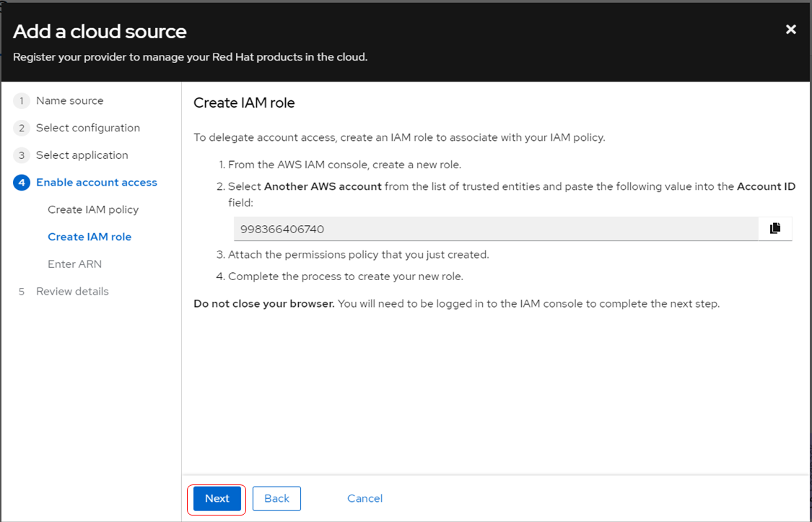The image size is (812, 522).
Task: Click the Create IAM role heading
Action: (244, 103)
